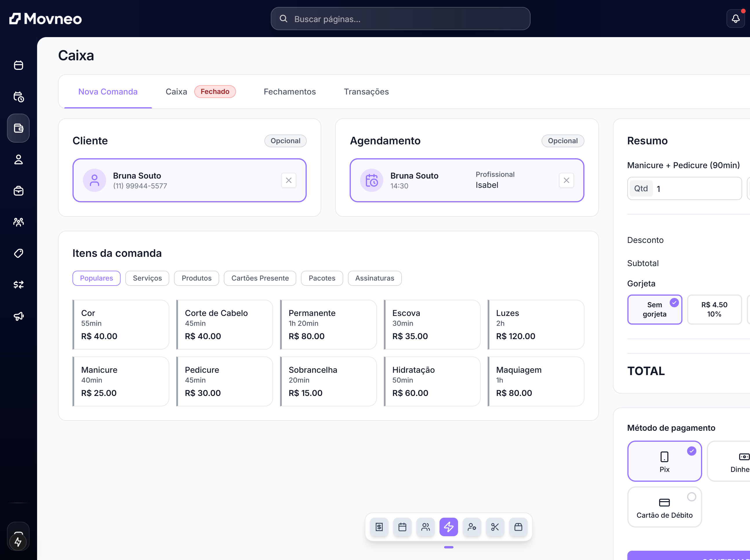Open the Transações tab
Viewport: 750px width, 560px height.
366,92
